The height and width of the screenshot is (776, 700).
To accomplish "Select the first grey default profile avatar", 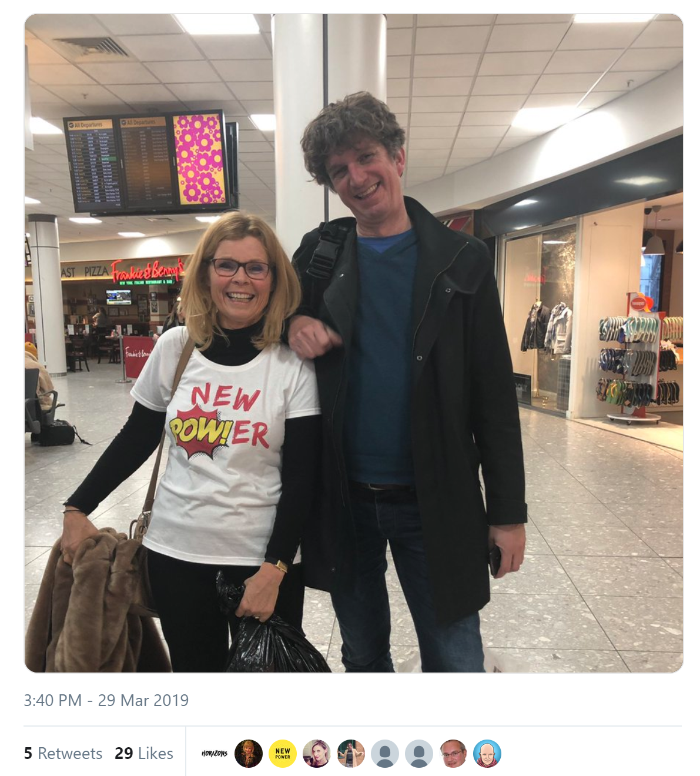I will coord(385,754).
